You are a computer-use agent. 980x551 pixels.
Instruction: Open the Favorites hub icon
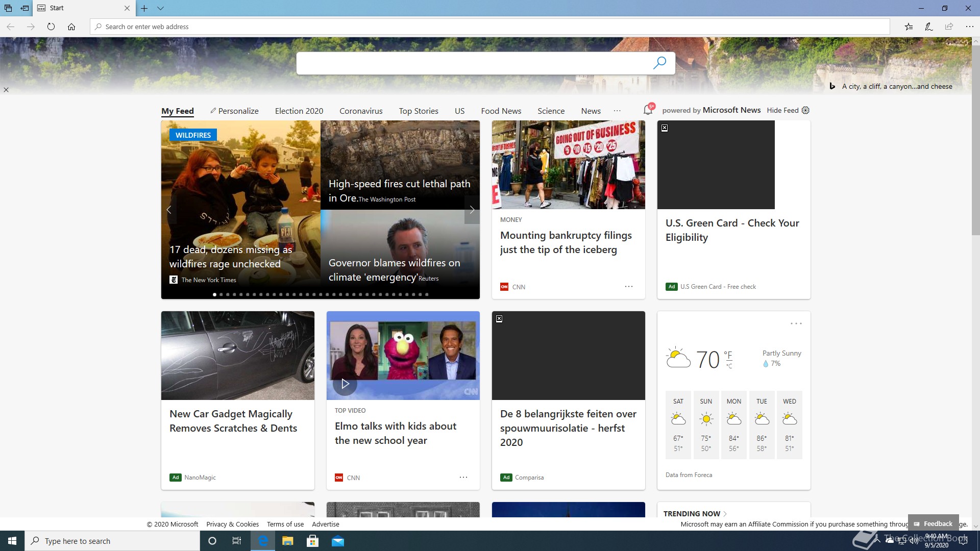coord(909,27)
